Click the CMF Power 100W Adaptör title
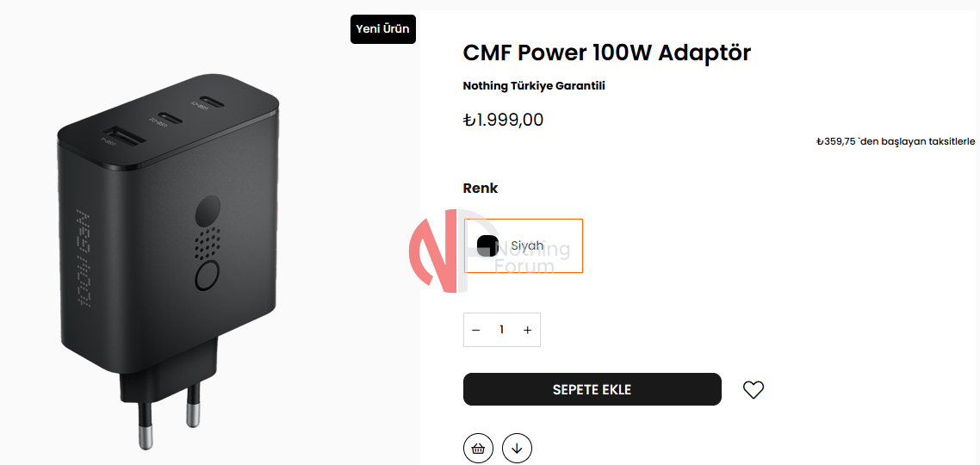980x465 pixels. pos(606,53)
